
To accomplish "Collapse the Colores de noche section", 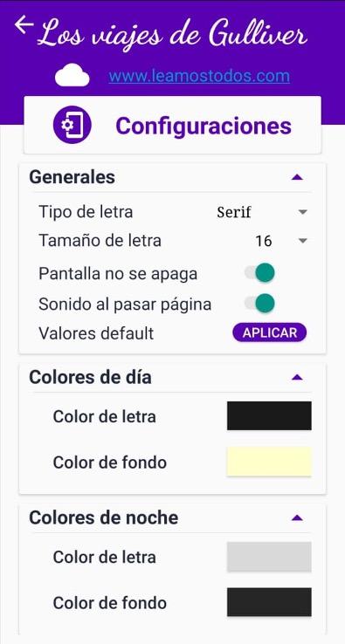I will pyautogui.click(x=297, y=517).
